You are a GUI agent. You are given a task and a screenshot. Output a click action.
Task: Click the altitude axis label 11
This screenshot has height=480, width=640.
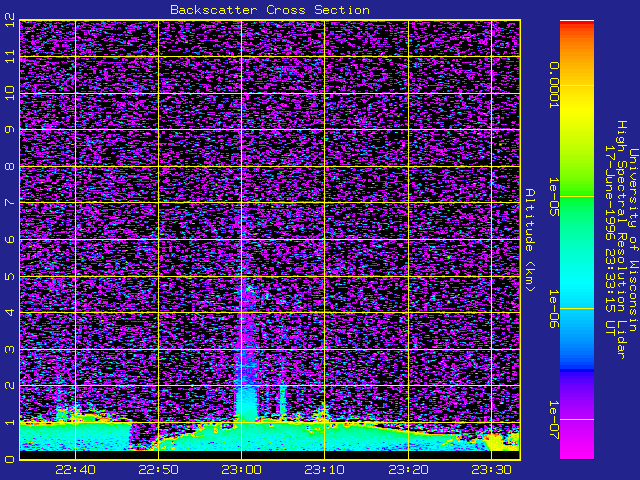click(x=10, y=56)
